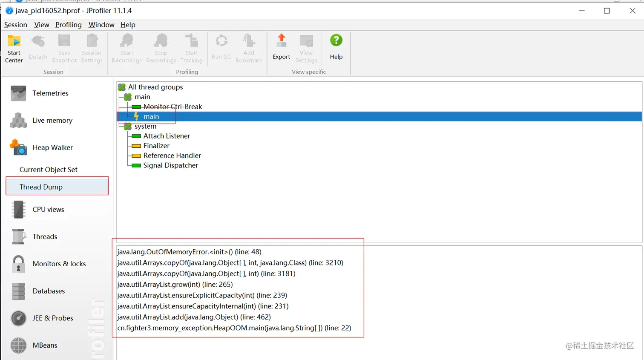
Task: Open the Telemetries section icon
Action: coord(18,93)
